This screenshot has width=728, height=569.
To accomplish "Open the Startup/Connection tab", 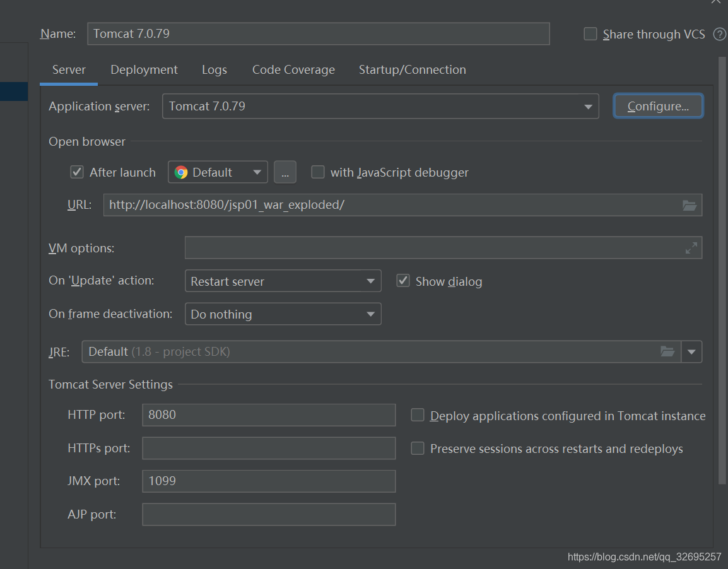I will tap(413, 70).
